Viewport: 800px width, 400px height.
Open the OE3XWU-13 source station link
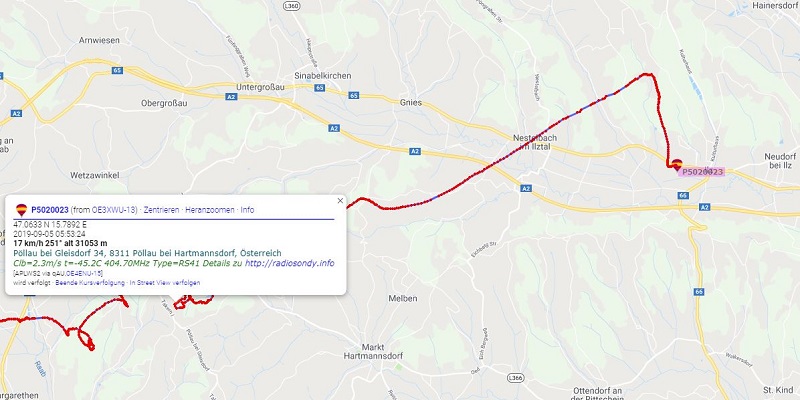pyautogui.click(x=114, y=210)
